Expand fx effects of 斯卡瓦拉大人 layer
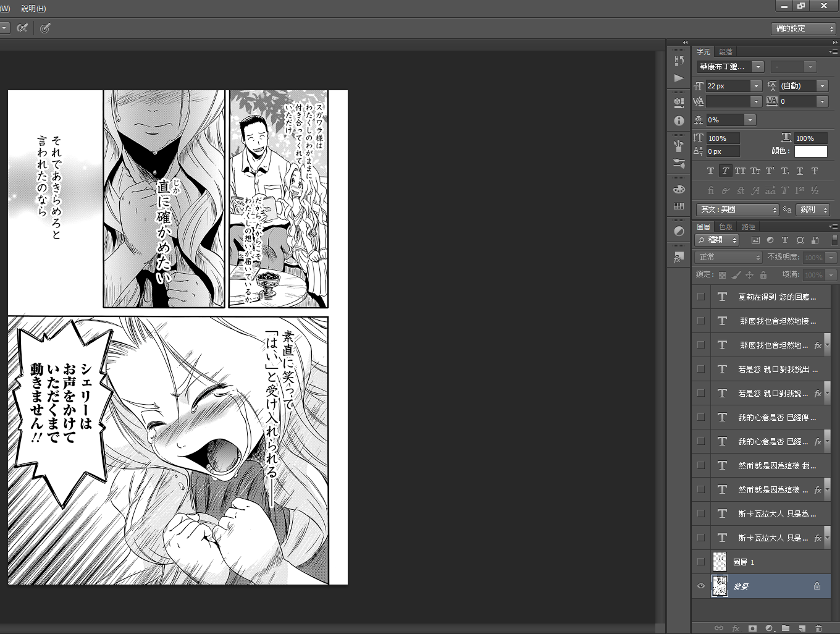840x634 pixels. (x=827, y=538)
